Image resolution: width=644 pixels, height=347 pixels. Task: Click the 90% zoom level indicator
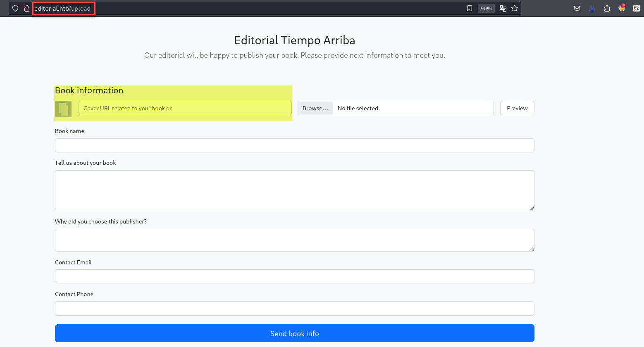point(486,8)
